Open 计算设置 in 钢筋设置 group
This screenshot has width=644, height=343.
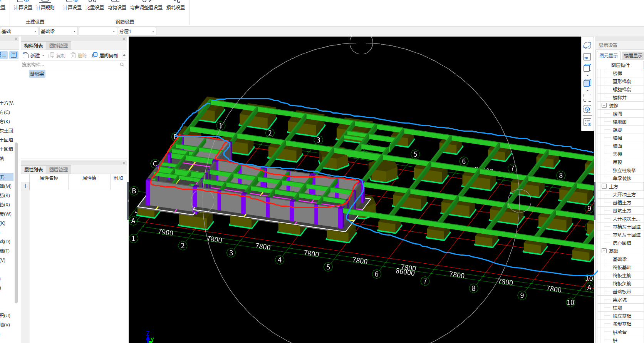(x=72, y=5)
